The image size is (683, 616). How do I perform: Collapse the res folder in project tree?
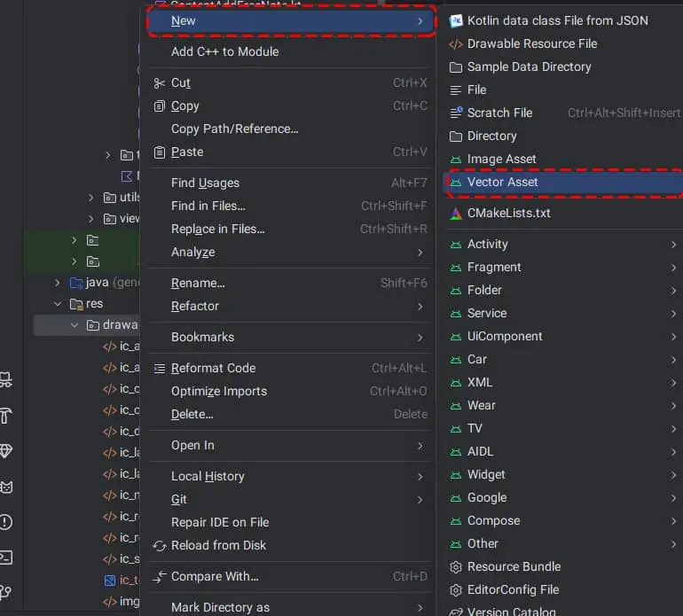tap(59, 304)
